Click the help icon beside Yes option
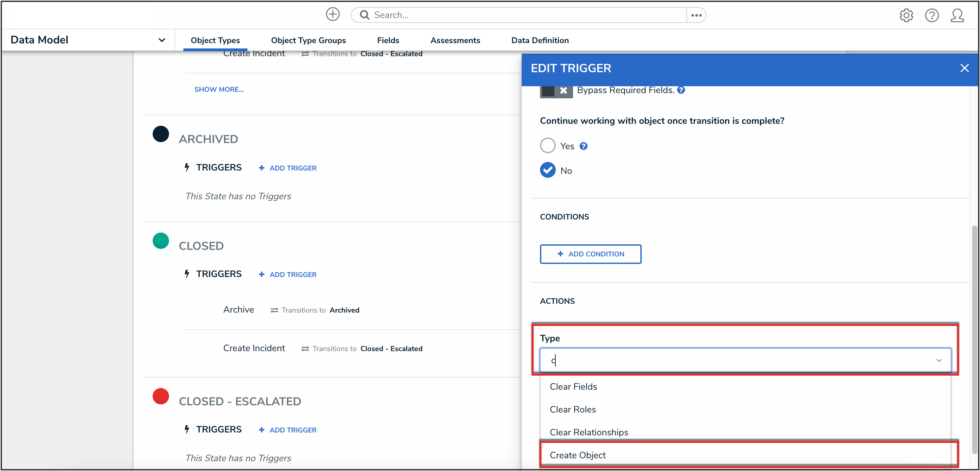This screenshot has height=471, width=980. 583,146
